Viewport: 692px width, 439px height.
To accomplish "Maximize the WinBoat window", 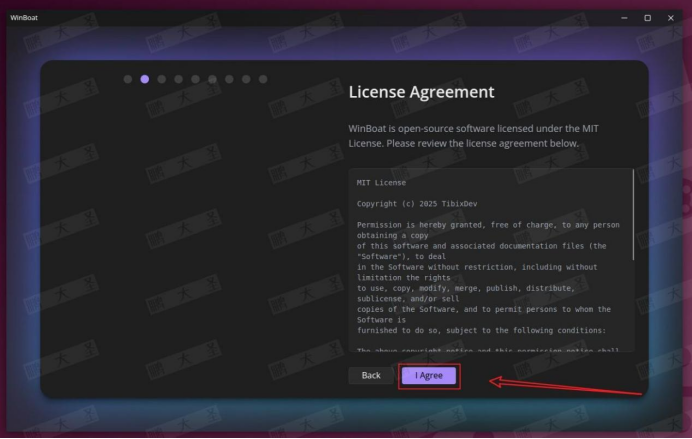I will point(647,18).
